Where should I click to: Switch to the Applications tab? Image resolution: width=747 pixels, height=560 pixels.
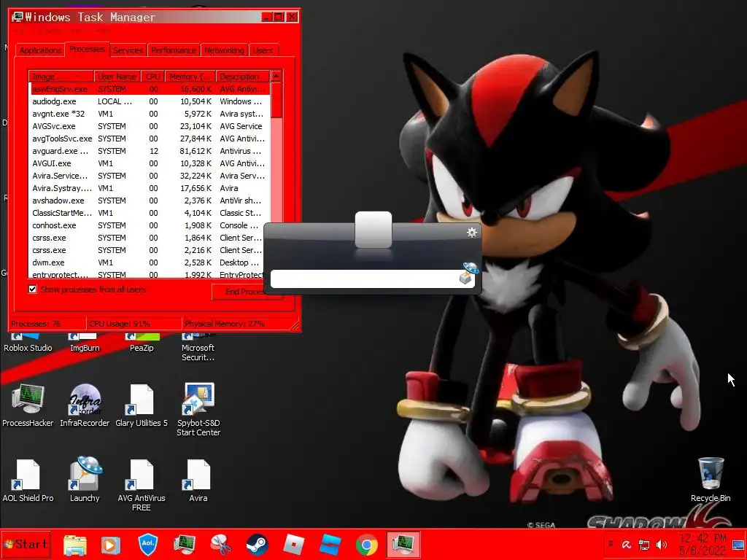click(x=41, y=50)
